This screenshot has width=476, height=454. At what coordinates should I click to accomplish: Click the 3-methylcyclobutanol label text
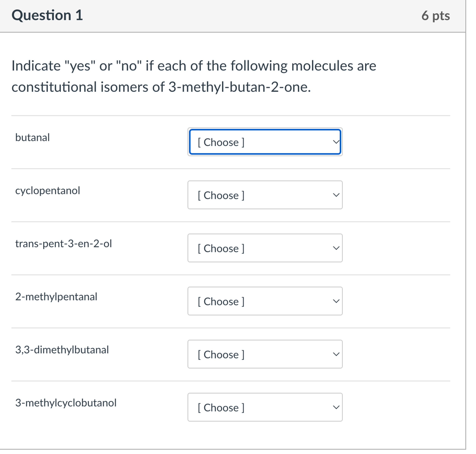click(x=65, y=402)
